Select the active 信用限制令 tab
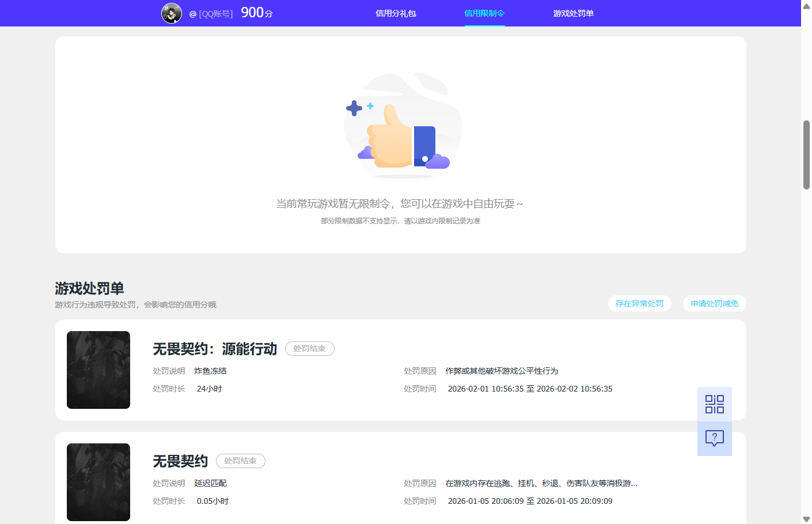Image resolution: width=812 pixels, height=524 pixels. click(x=484, y=13)
